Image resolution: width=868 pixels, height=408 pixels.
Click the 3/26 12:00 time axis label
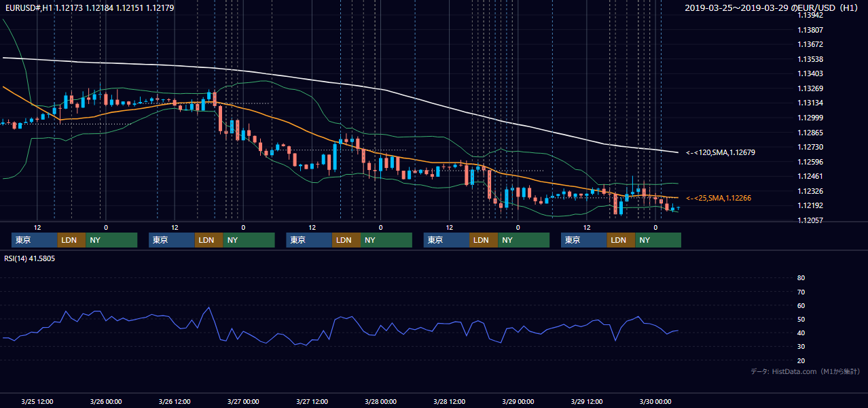pos(175,401)
